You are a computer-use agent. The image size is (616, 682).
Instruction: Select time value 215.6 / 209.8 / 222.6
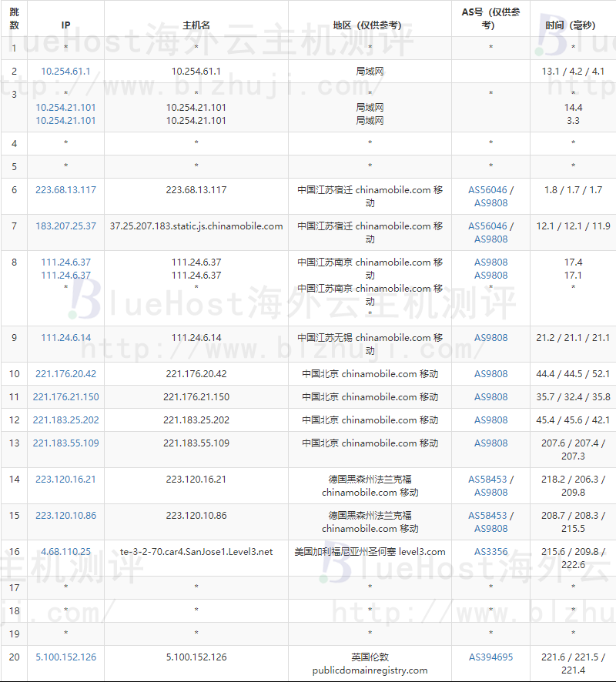[x=573, y=558]
